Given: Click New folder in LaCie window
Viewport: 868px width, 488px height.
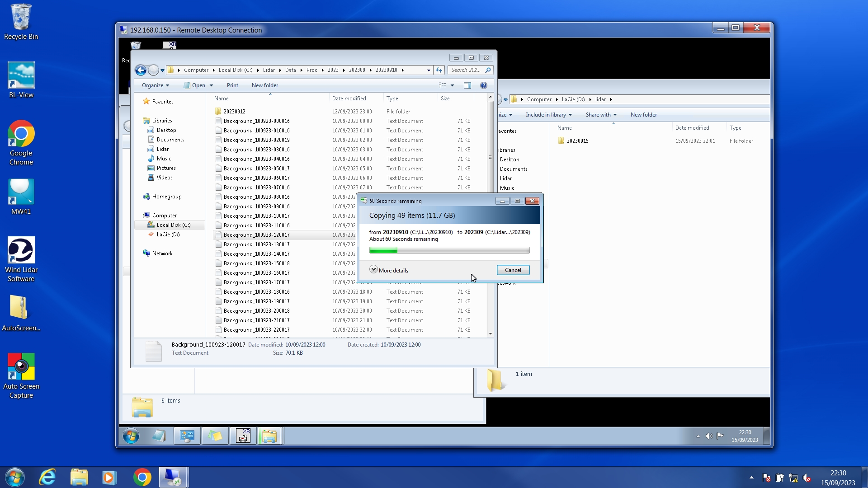Looking at the screenshot, I should 643,115.
